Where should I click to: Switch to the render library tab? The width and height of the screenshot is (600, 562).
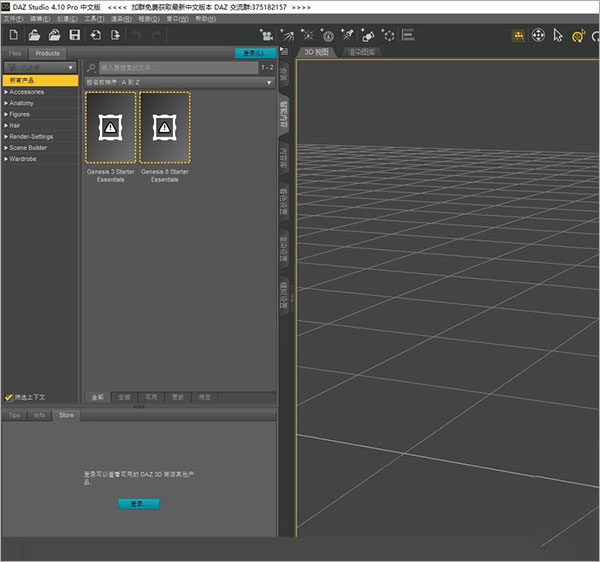[x=362, y=52]
